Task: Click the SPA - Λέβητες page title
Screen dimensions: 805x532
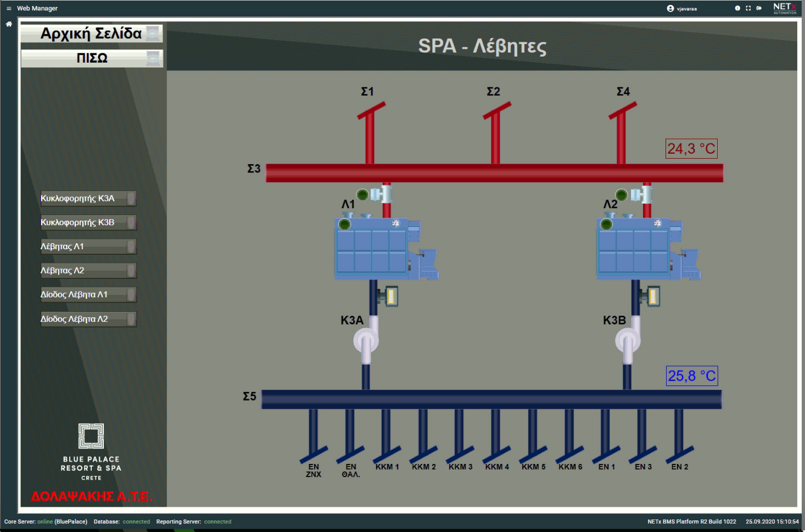Action: (482, 46)
